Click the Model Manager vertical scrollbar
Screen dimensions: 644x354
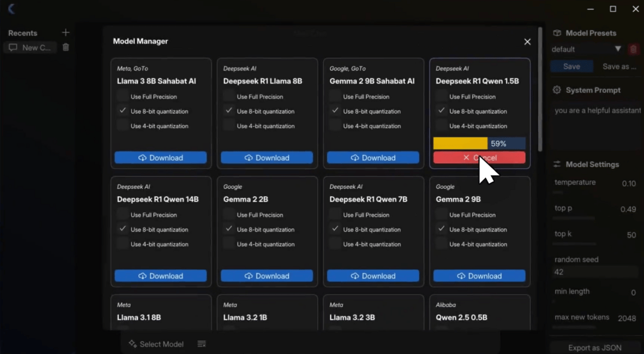coord(540,90)
